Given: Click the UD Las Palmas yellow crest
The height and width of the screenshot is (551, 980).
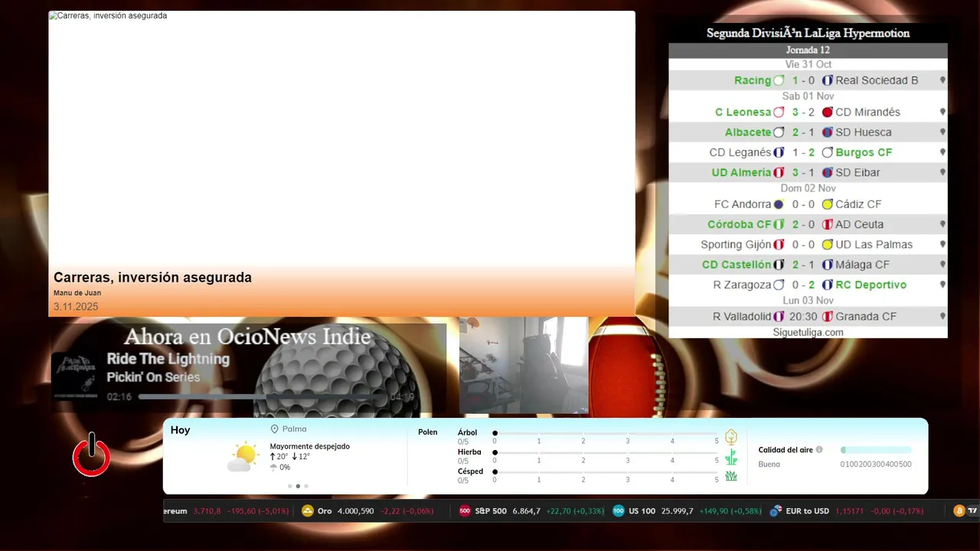Looking at the screenshot, I should (827, 244).
